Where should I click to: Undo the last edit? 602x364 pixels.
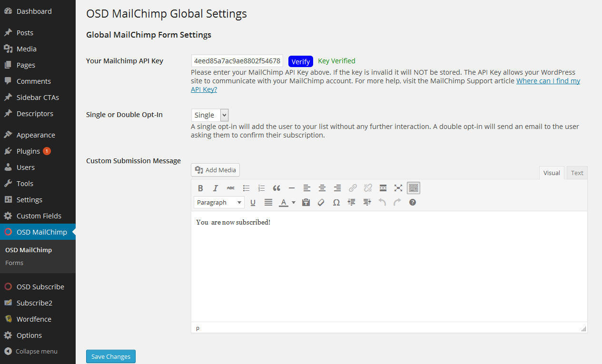click(x=382, y=202)
